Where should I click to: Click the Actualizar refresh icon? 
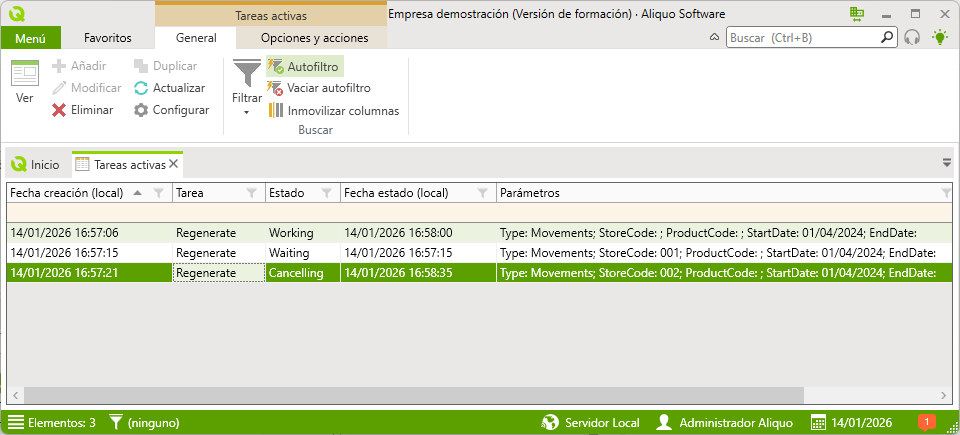click(x=141, y=88)
